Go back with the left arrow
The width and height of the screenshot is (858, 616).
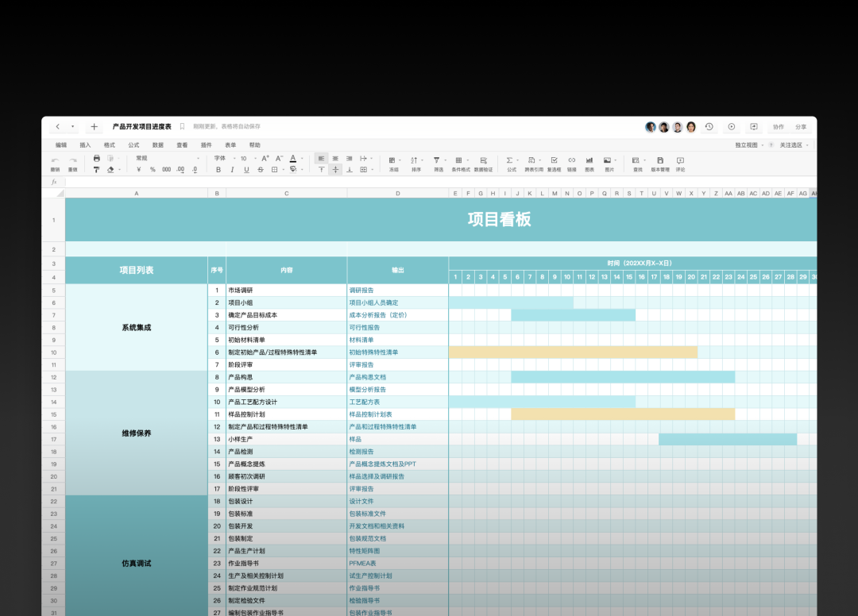[57, 127]
